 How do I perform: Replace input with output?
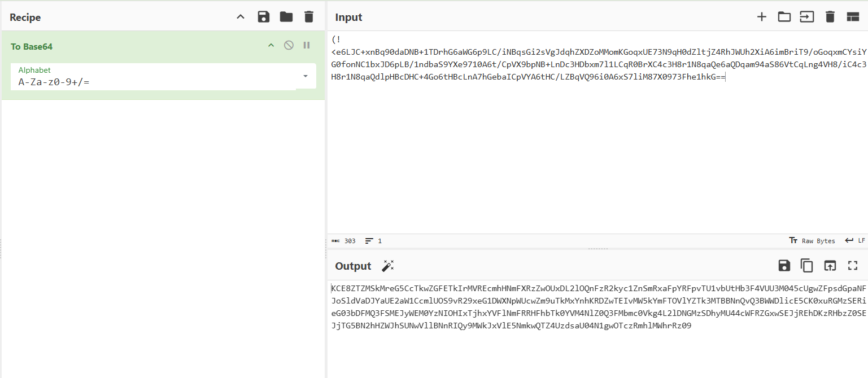pos(830,266)
